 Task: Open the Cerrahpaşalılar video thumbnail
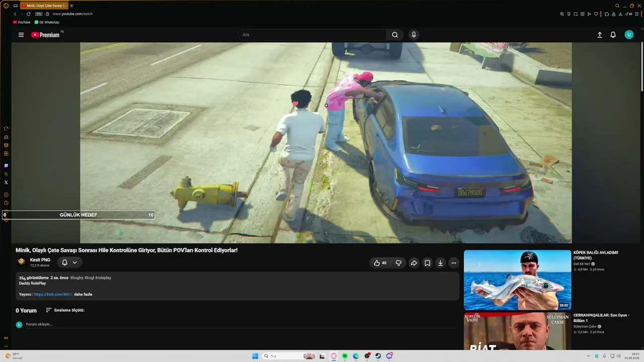tap(517, 331)
